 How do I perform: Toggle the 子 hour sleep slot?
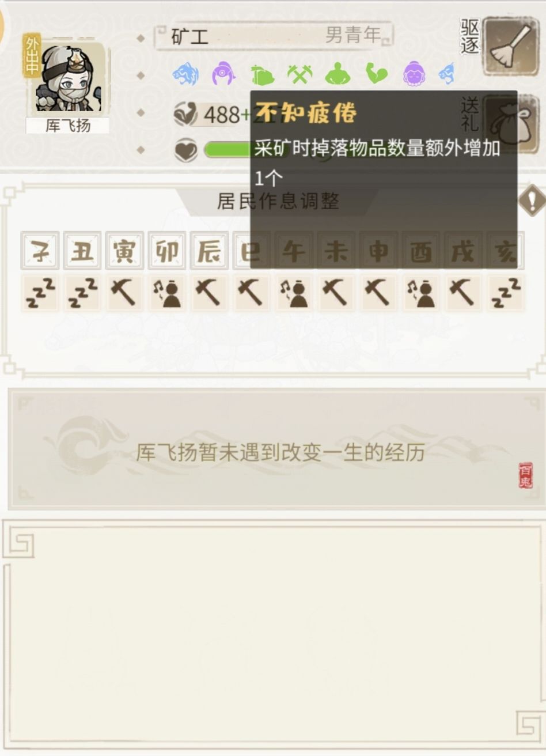click(x=40, y=293)
